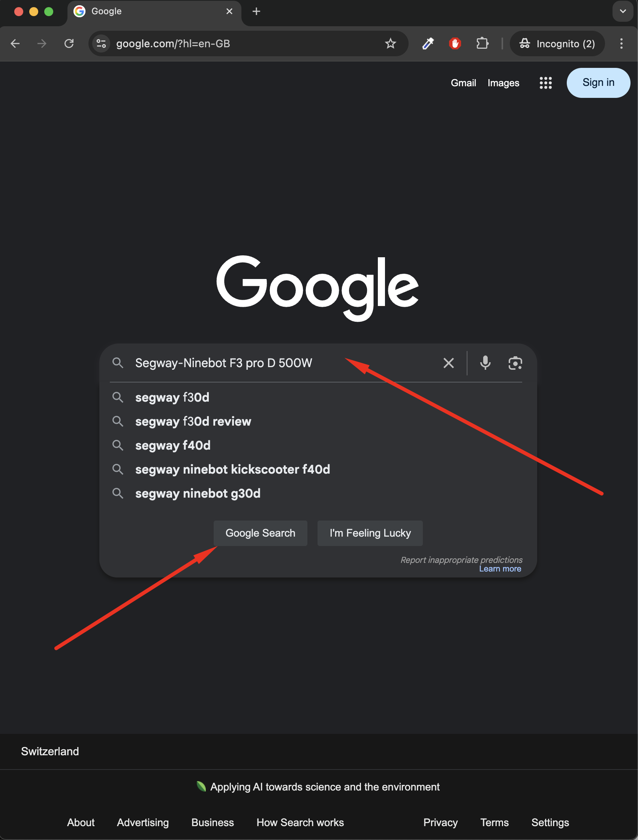Open the Extensions puzzle piece icon
Screen dimensions: 638x840
(482, 43)
